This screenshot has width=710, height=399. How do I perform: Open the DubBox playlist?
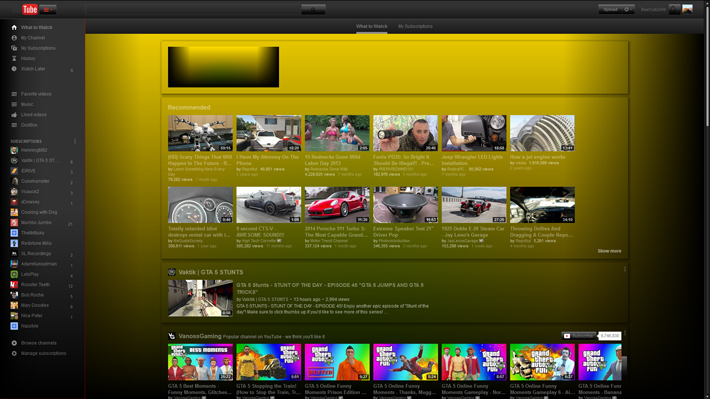point(29,125)
